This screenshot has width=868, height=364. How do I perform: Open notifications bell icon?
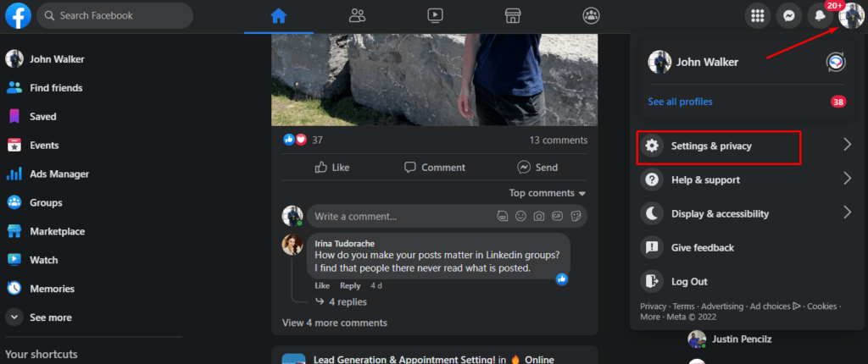(x=820, y=15)
